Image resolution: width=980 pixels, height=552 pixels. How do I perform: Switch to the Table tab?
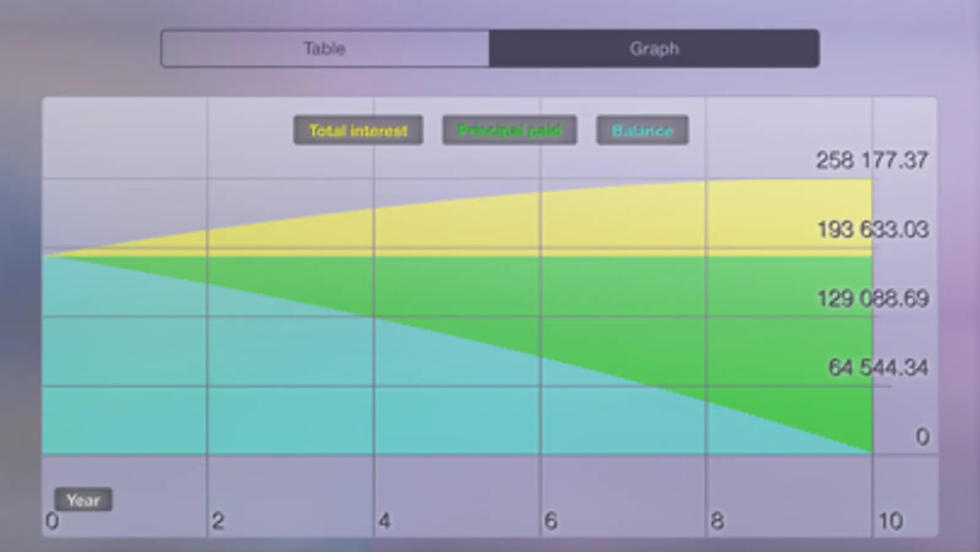tap(325, 48)
